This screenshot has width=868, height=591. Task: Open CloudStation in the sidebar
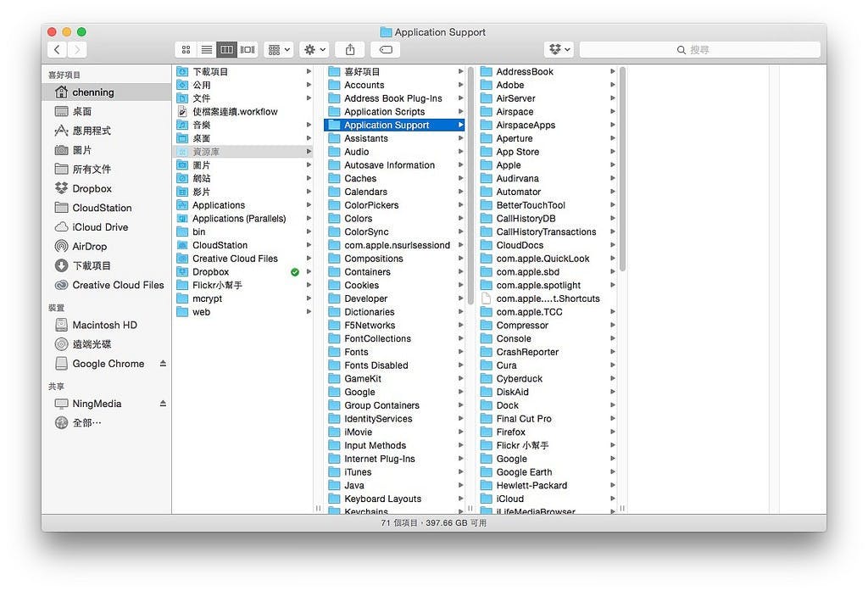[107, 208]
